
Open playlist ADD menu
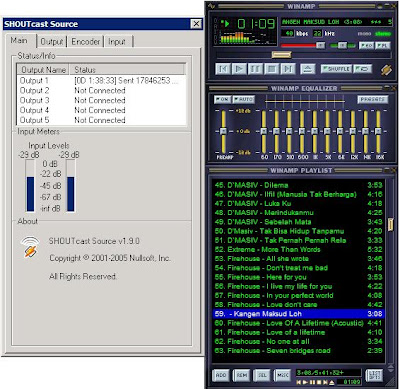click(221, 375)
